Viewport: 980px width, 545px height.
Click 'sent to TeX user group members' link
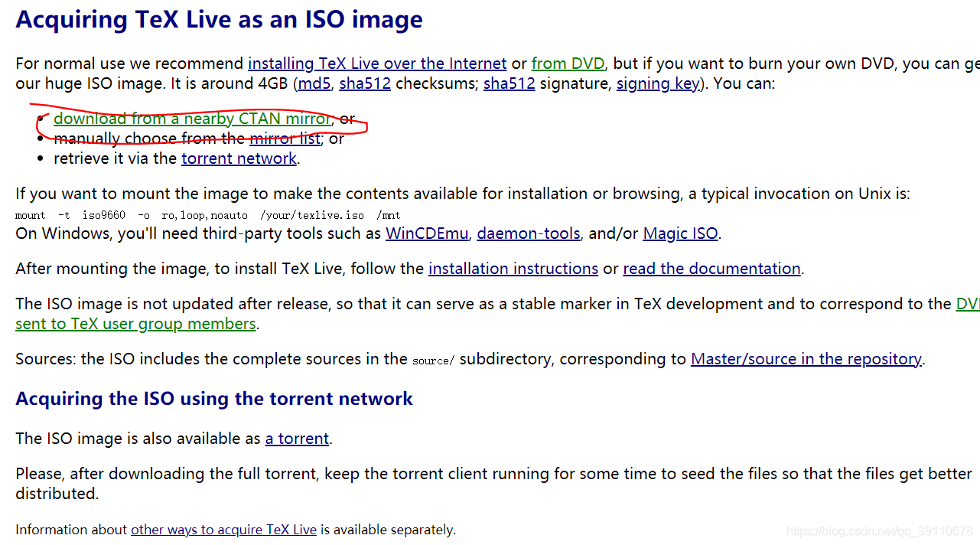tap(135, 324)
